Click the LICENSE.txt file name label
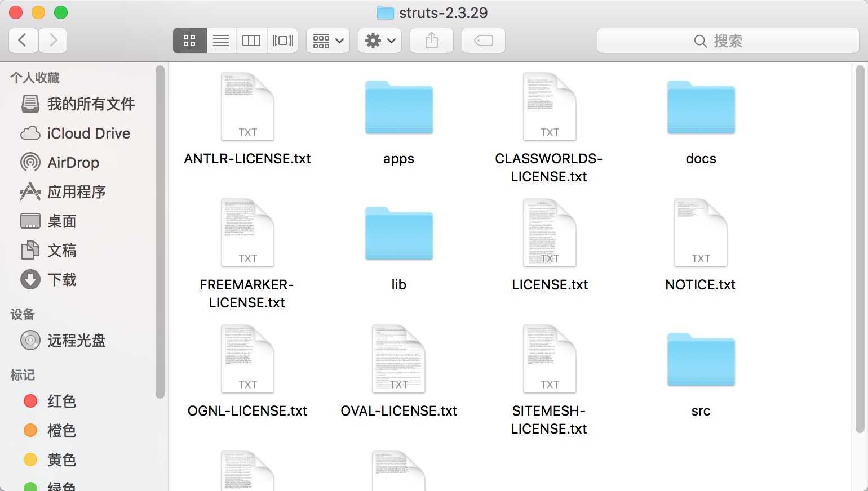 (550, 285)
